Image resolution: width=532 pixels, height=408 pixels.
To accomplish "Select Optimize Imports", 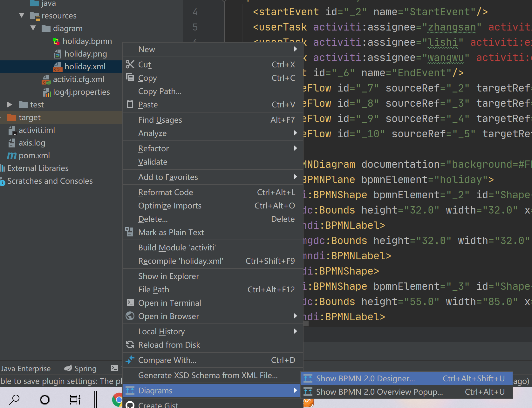I will [213, 206].
